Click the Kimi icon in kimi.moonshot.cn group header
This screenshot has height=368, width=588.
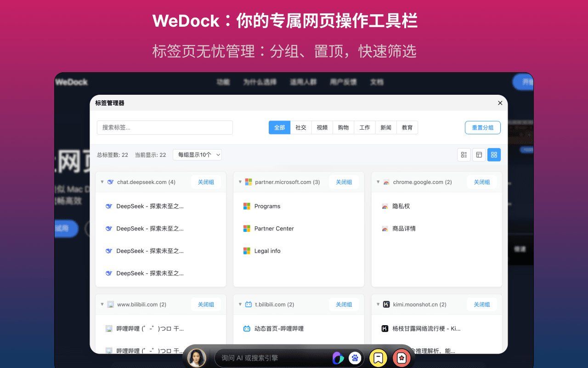coord(386,305)
